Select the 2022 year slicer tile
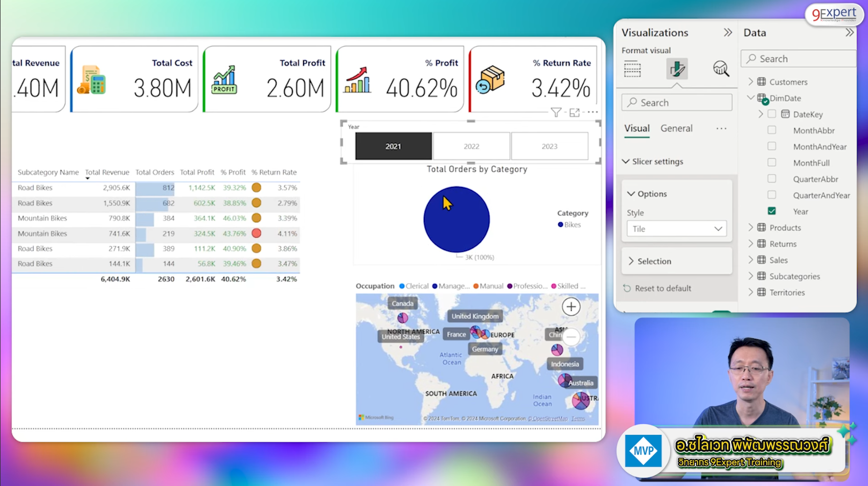 (x=471, y=146)
